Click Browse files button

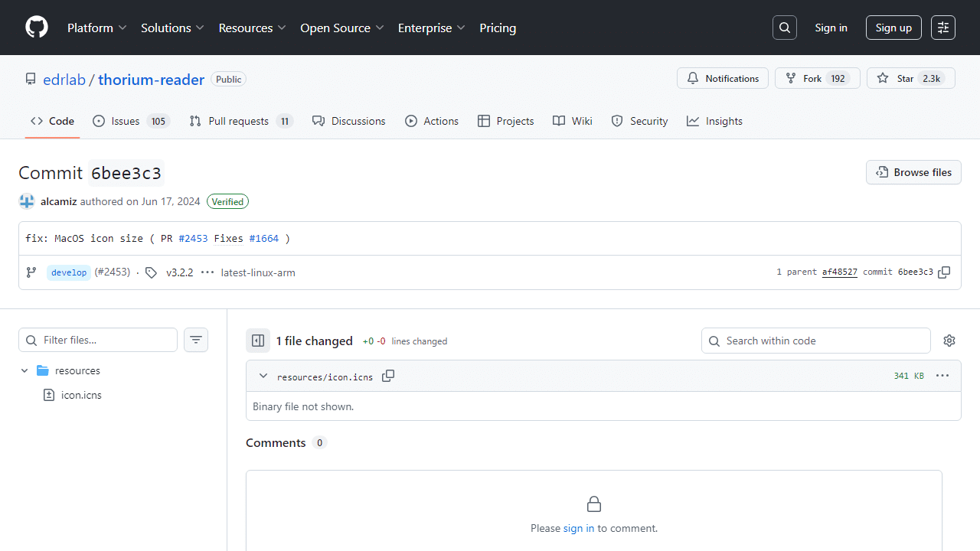[x=913, y=172]
